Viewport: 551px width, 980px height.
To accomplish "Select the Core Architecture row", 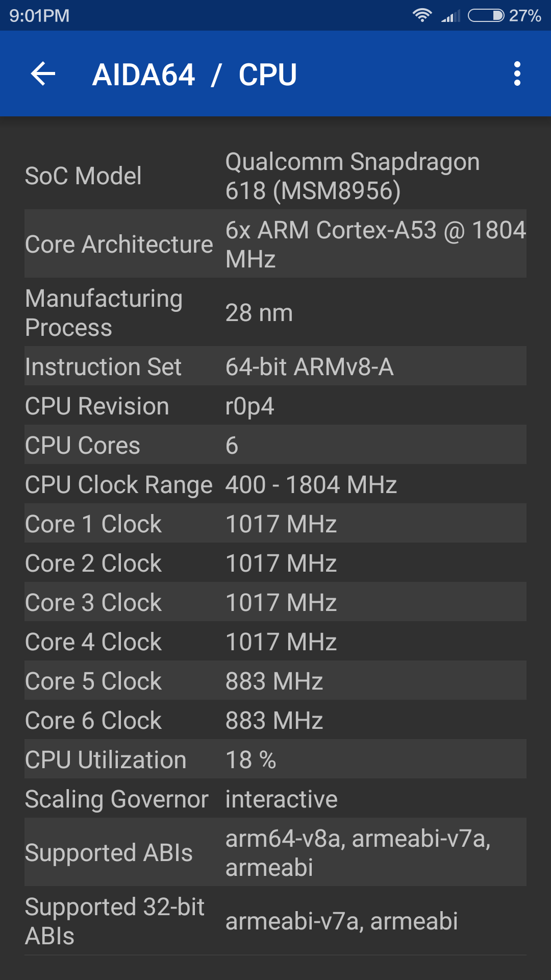I will click(x=275, y=243).
